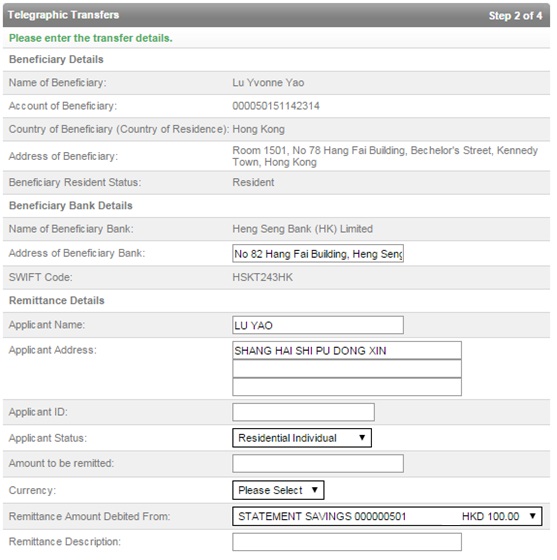Screen dimensions: 557x560
Task: Click the Step 2 of 4 indicator
Action: tap(515, 16)
